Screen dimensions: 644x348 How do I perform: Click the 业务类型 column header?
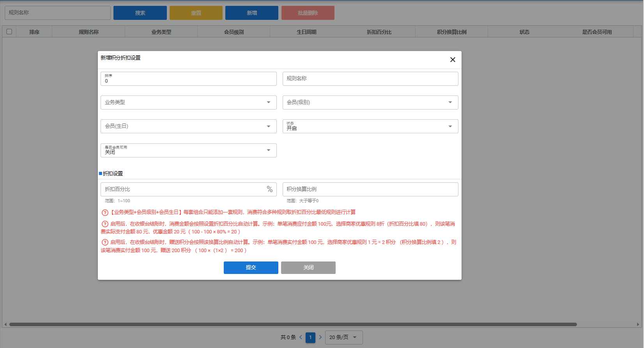161,32
